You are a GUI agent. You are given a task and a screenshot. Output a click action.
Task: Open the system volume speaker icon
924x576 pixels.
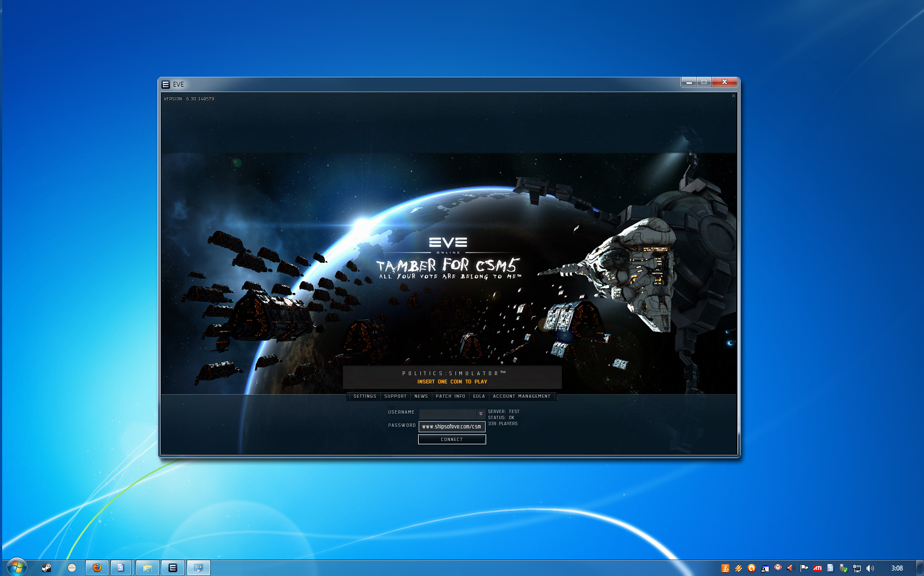click(870, 568)
